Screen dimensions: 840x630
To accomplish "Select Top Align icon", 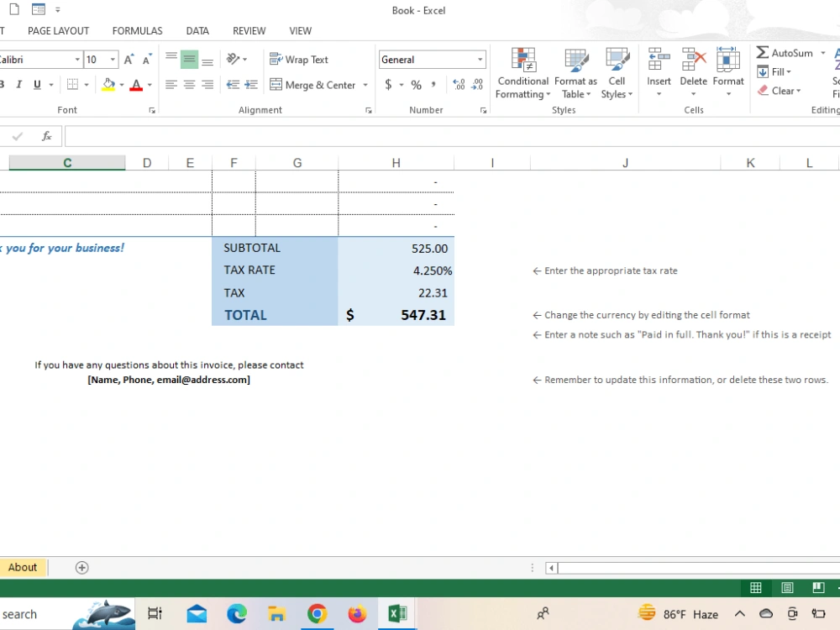I will pos(171,59).
